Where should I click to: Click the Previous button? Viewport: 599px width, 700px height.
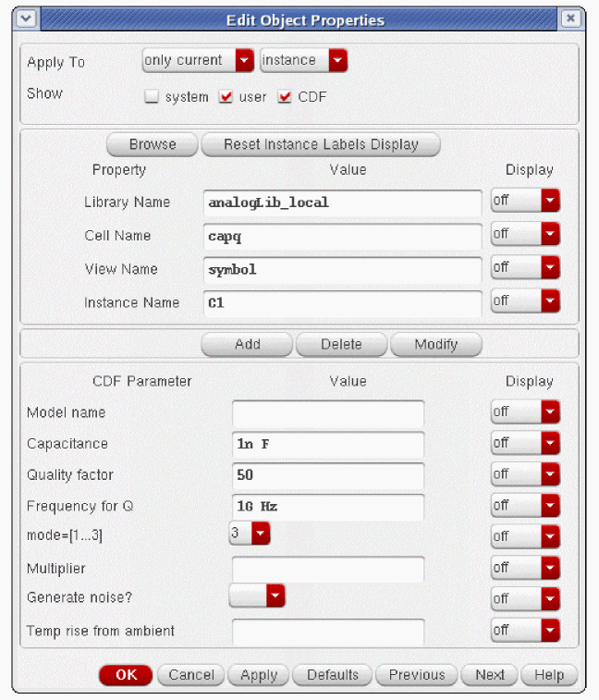tap(417, 675)
